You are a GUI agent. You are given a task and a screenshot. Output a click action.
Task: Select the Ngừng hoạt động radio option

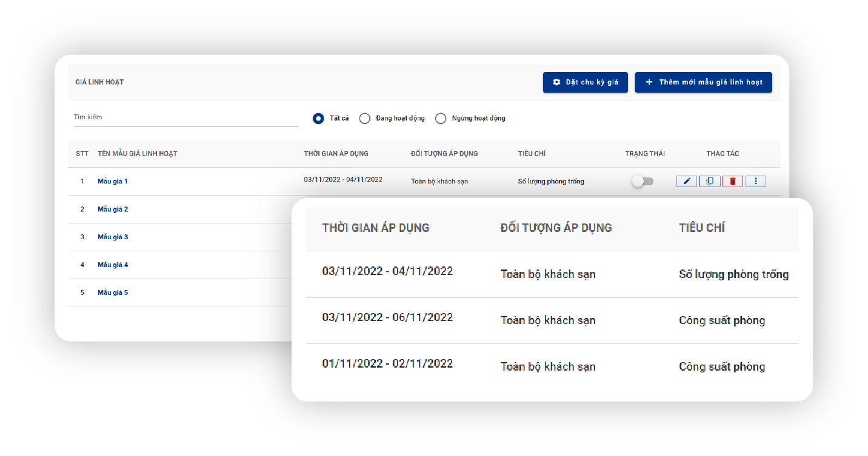(x=441, y=119)
